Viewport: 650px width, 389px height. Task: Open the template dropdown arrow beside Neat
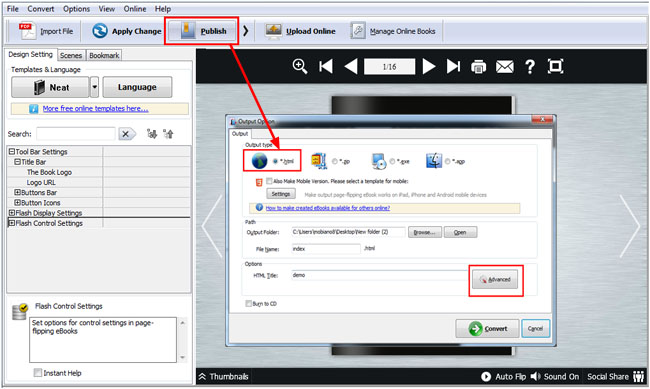click(x=95, y=87)
